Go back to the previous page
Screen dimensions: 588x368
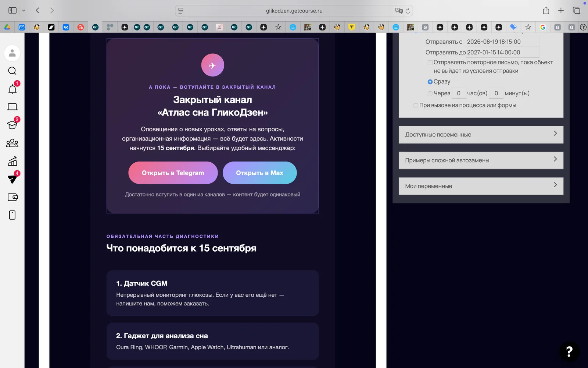(37, 10)
